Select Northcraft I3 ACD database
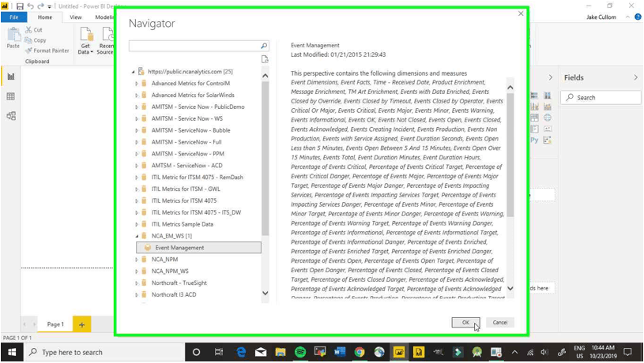 [174, 294]
